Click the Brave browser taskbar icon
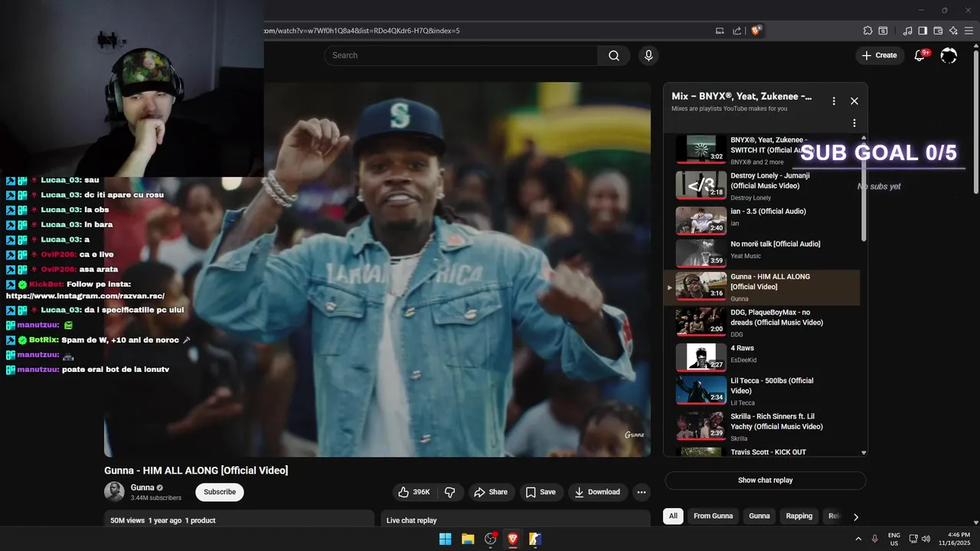Viewport: 980px width, 551px height. 513,539
